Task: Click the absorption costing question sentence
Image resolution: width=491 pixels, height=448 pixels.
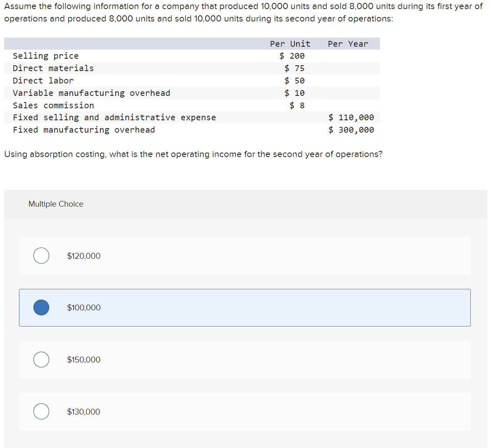Action: coord(193,155)
